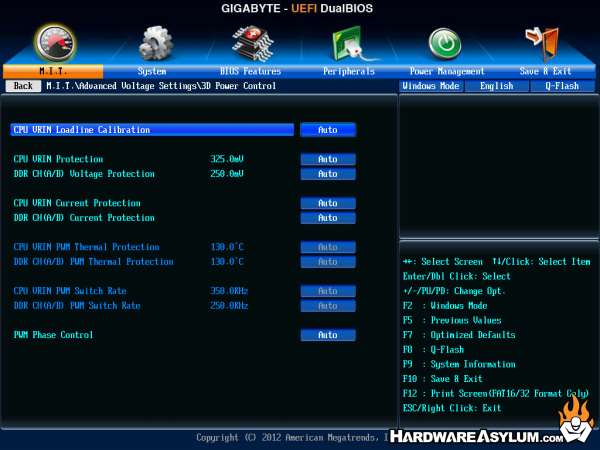Image resolution: width=600 pixels, height=450 pixels.
Task: Click the System gears icon
Action: 155,43
